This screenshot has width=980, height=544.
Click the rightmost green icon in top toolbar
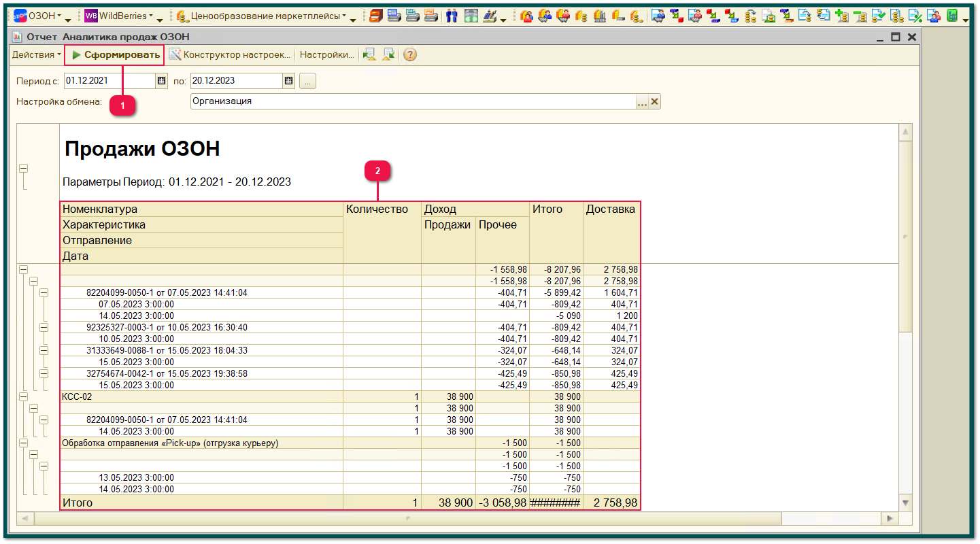click(953, 16)
